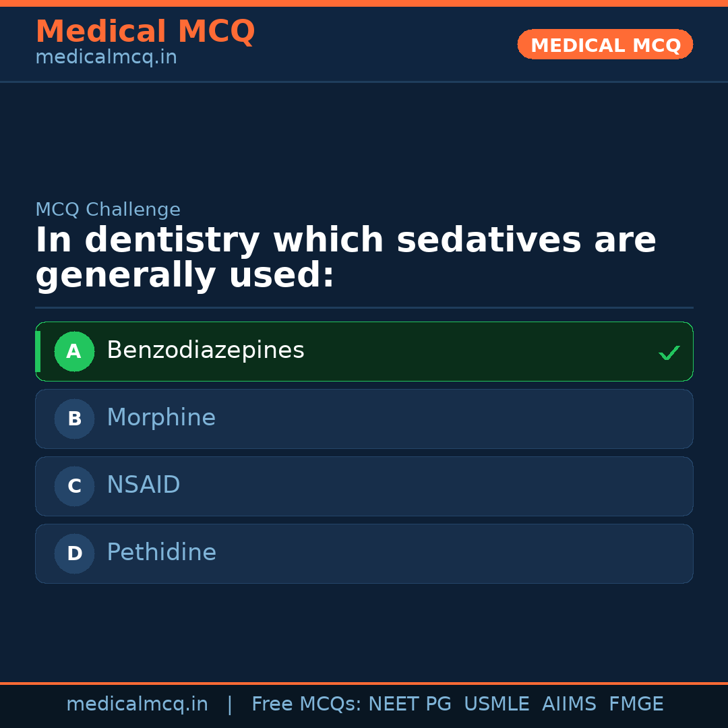Click the green A option circle
728x728 pixels.
coord(74,351)
